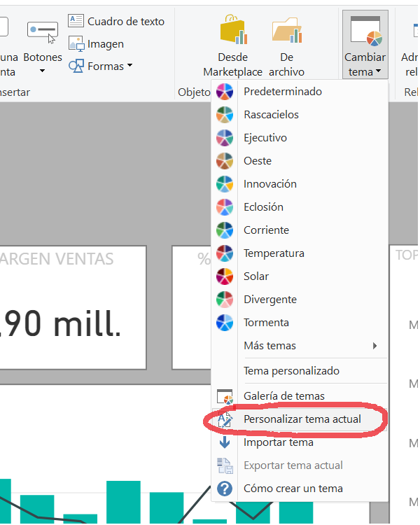Apply the Ejecutivo theme
The image size is (420, 525).
pos(300,138)
